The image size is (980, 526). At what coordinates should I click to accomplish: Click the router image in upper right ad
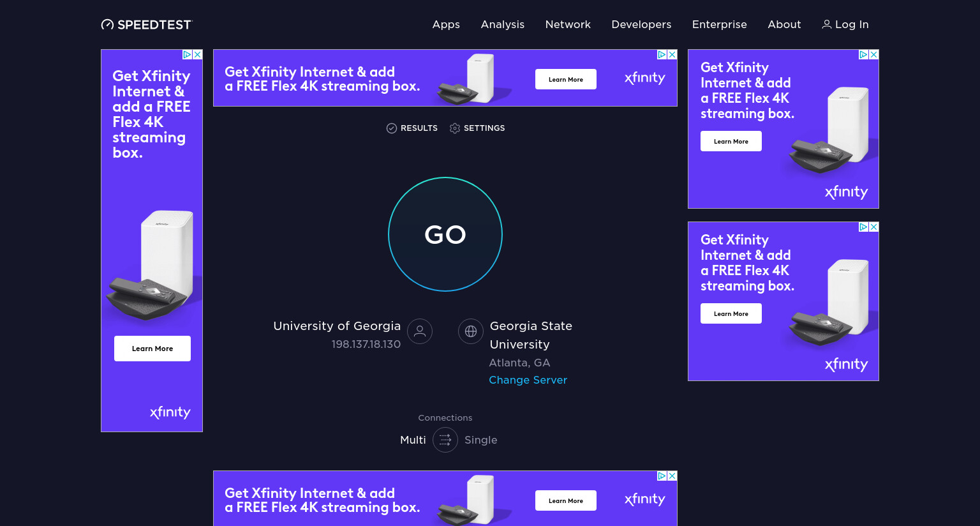tap(829, 130)
